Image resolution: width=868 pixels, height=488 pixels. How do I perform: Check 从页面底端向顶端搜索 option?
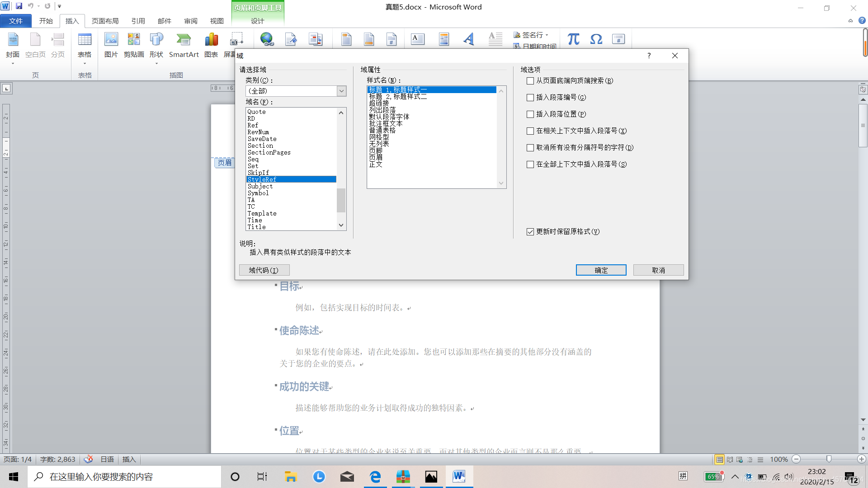pos(530,81)
